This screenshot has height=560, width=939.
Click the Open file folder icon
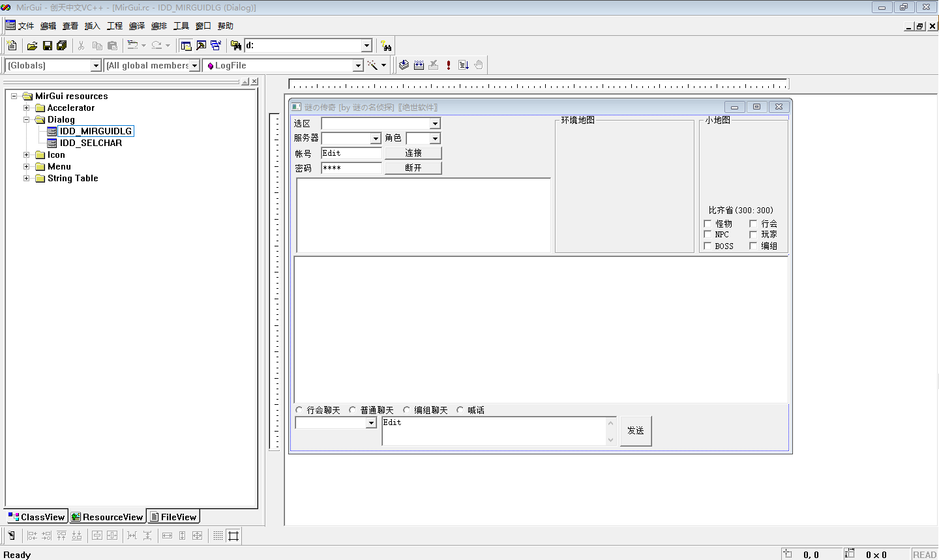[x=32, y=46]
